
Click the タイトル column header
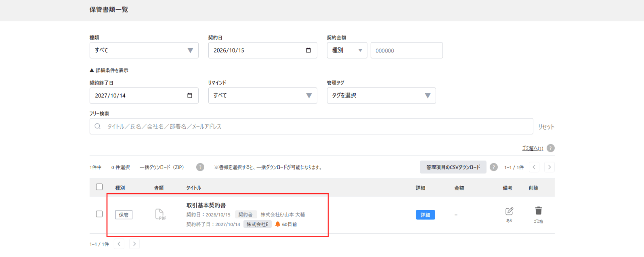[x=194, y=188]
